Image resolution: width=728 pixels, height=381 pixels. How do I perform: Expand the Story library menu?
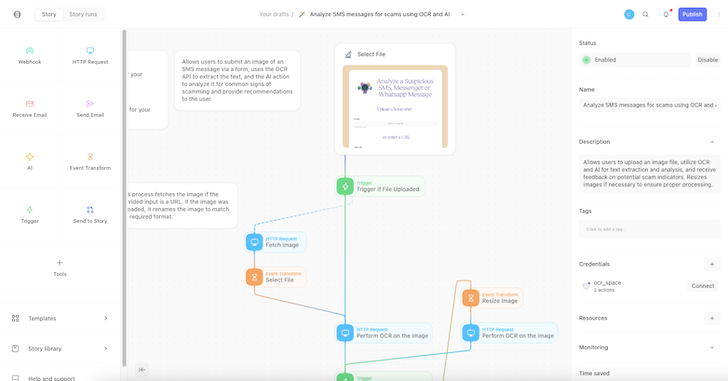point(106,349)
